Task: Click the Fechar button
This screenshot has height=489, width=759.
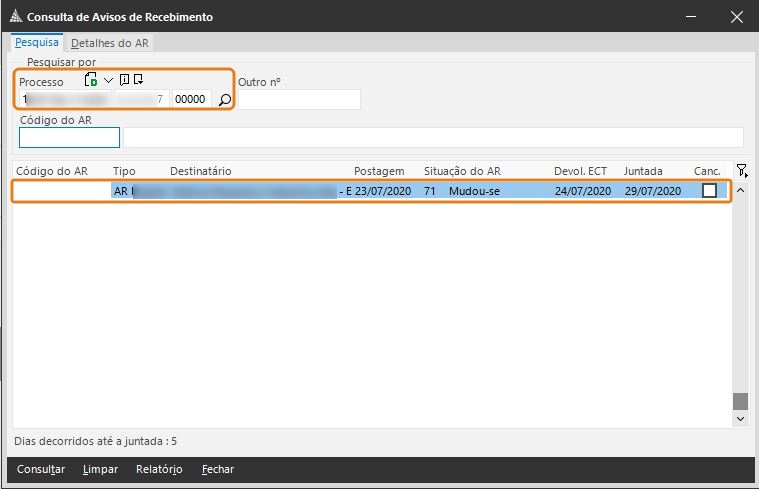Action: 217,469
